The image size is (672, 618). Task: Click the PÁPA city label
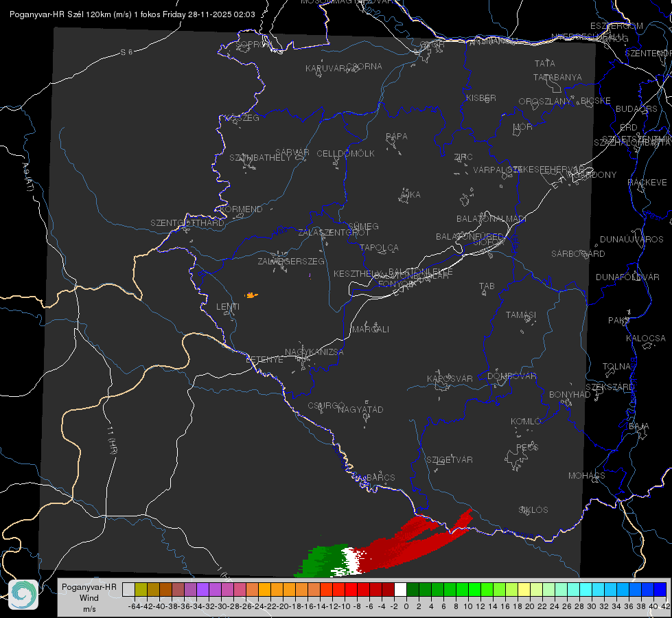[x=397, y=137]
